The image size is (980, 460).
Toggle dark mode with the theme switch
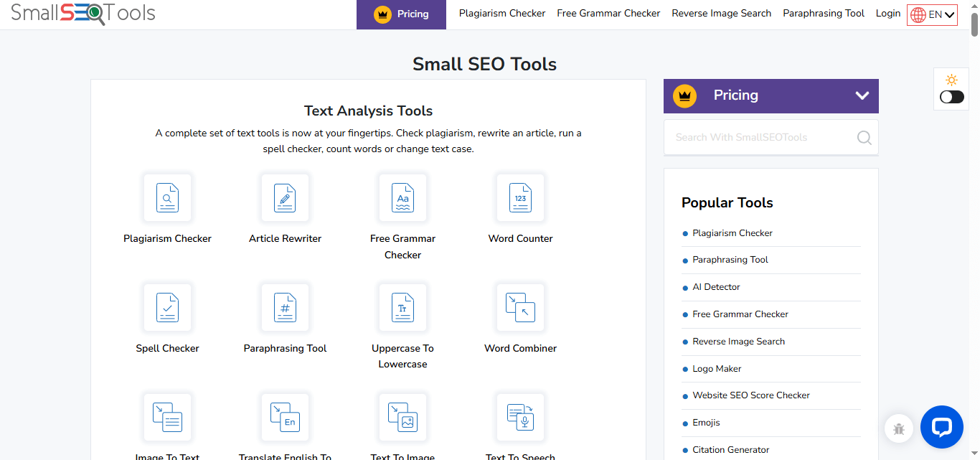point(951,95)
